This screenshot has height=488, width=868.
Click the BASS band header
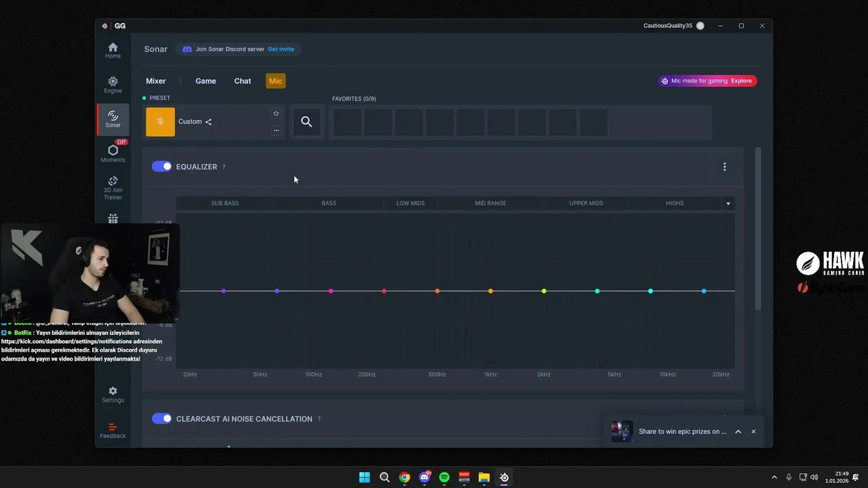(x=329, y=203)
